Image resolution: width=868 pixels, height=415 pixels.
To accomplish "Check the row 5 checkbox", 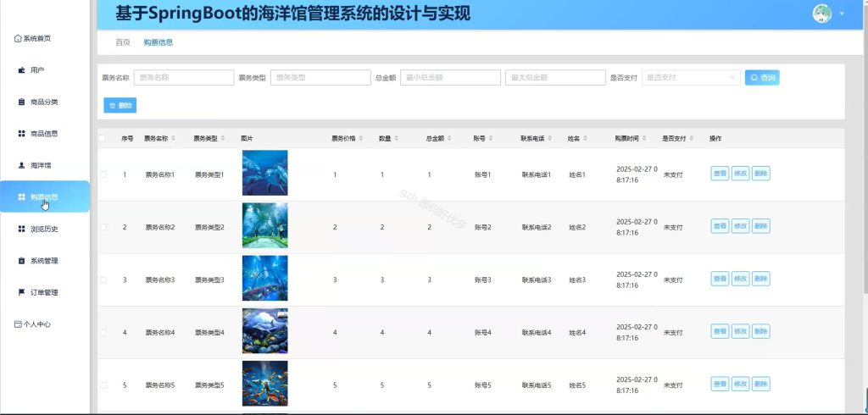I will (103, 385).
